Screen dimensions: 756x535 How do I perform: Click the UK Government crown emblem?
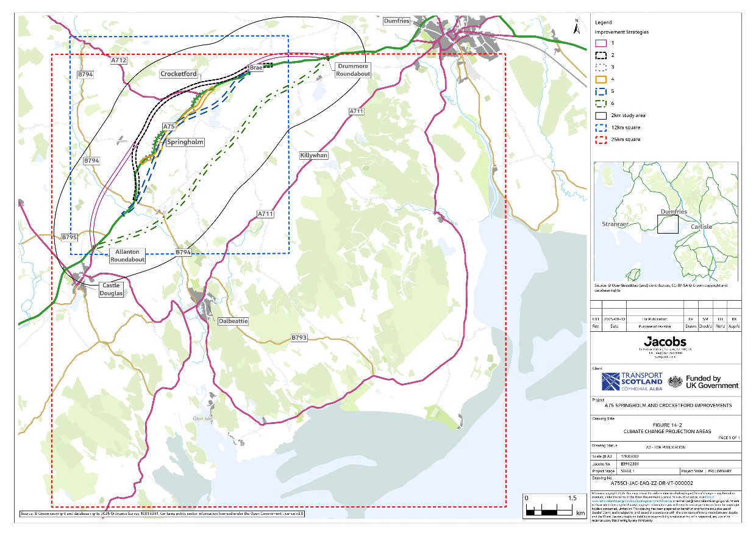[676, 381]
